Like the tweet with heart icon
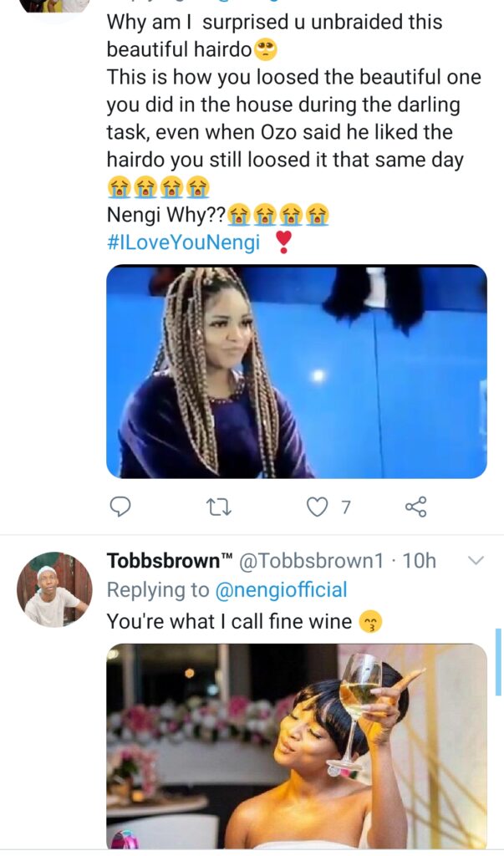 click(x=317, y=506)
